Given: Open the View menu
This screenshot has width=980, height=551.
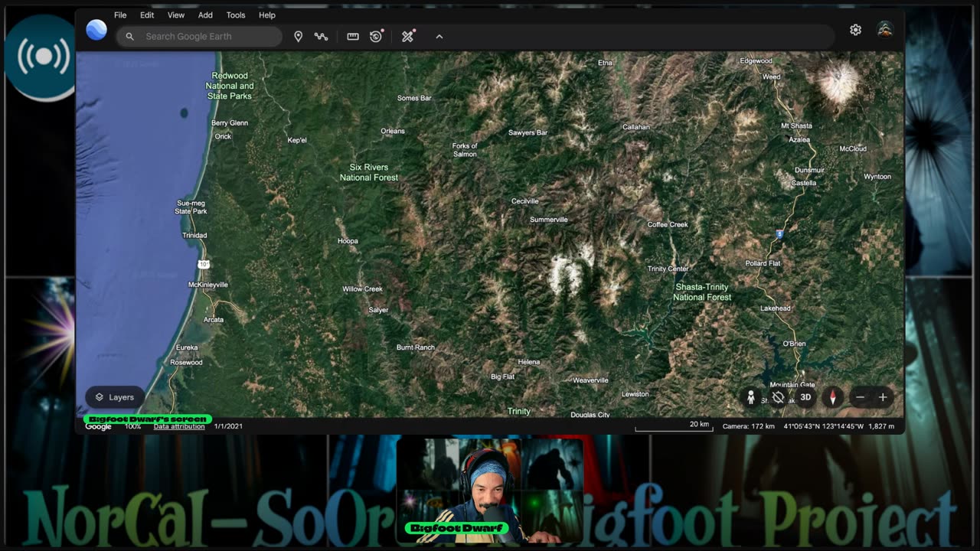Looking at the screenshot, I should (x=176, y=15).
